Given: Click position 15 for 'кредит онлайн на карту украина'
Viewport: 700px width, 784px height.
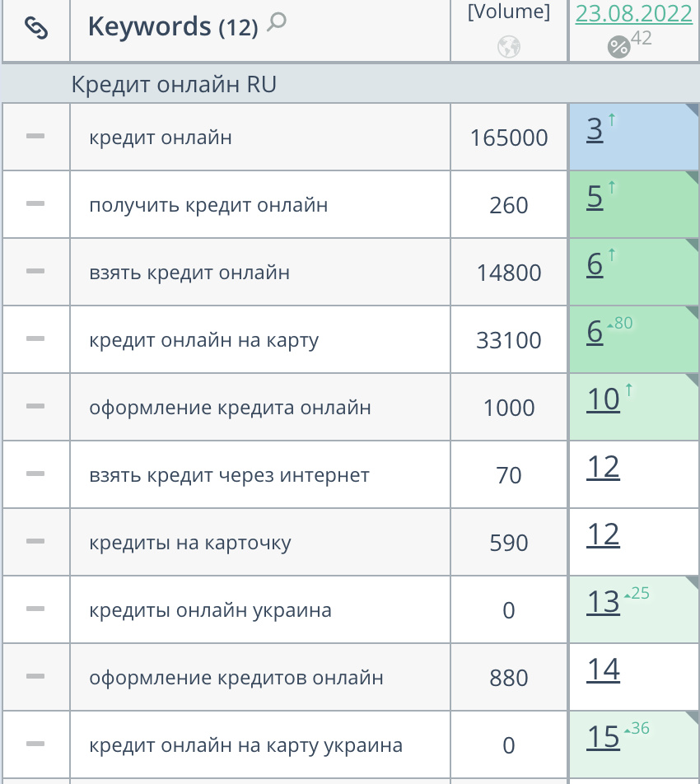Looking at the screenshot, I should 603,737.
